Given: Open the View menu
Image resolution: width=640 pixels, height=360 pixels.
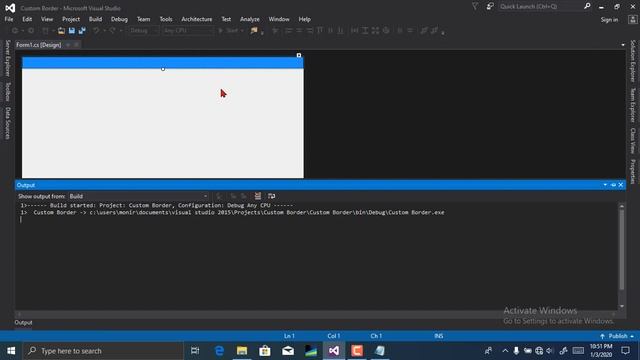Looking at the screenshot, I should (x=47, y=19).
